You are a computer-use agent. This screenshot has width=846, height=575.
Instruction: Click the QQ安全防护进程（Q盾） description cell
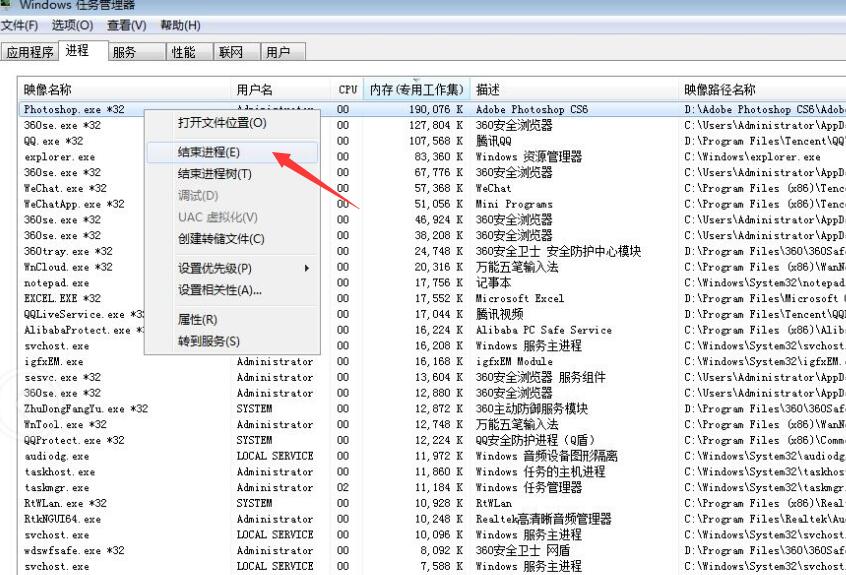pos(535,440)
